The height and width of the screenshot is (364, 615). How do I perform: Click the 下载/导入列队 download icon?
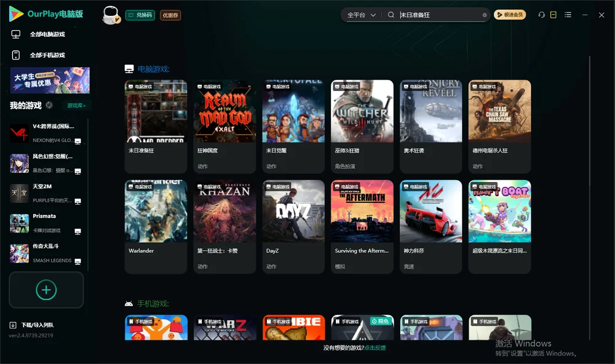(x=13, y=325)
